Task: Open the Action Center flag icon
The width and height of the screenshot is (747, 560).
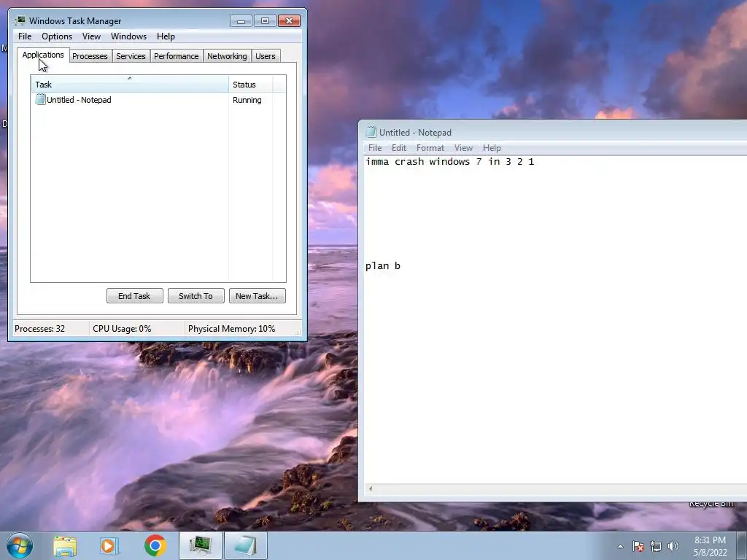Action: (638, 546)
